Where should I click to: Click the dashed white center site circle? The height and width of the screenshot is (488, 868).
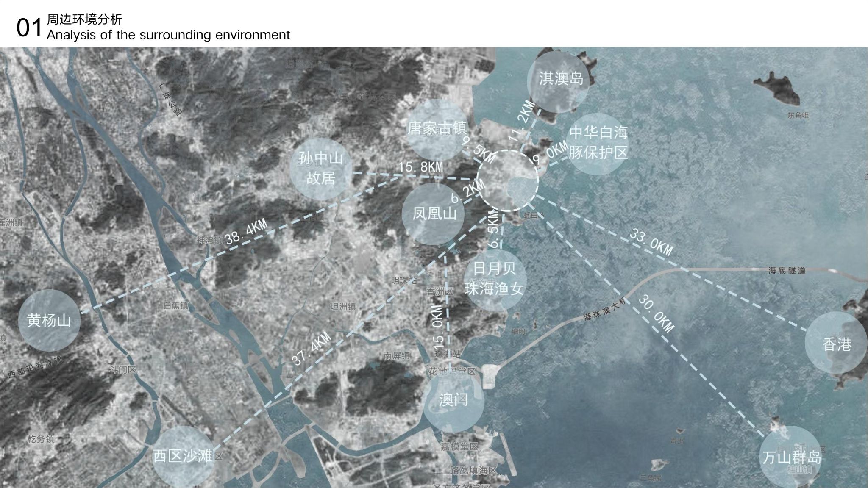coord(508,180)
